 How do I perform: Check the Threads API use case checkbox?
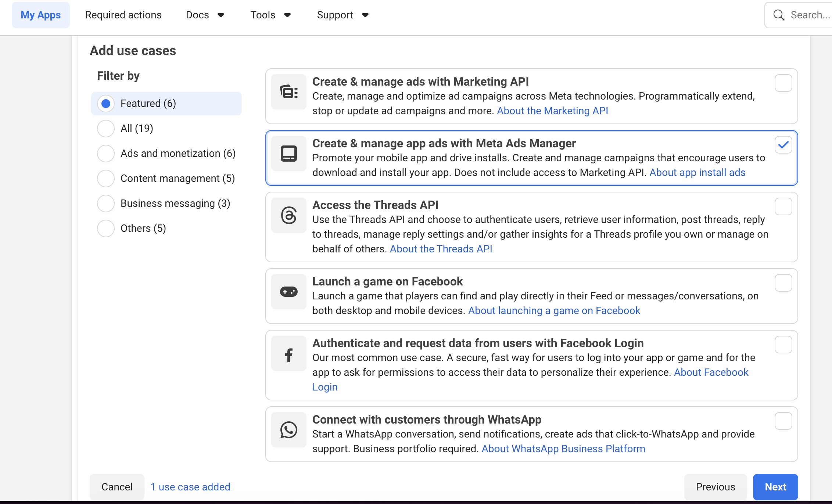point(783,207)
